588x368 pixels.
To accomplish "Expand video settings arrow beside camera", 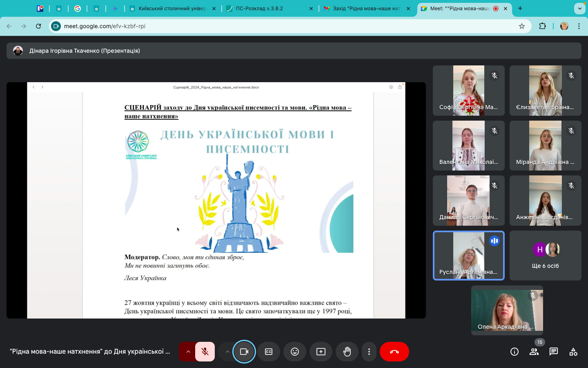I will [x=227, y=352].
